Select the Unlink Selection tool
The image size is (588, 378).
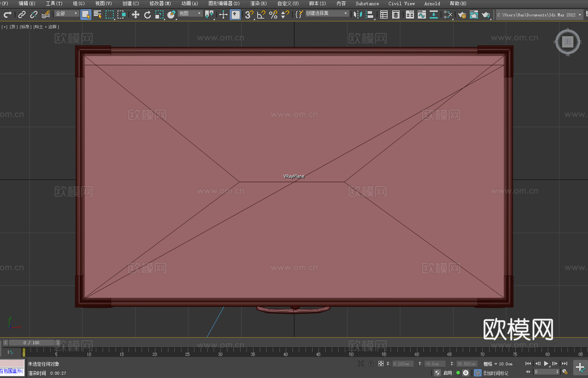coord(34,14)
